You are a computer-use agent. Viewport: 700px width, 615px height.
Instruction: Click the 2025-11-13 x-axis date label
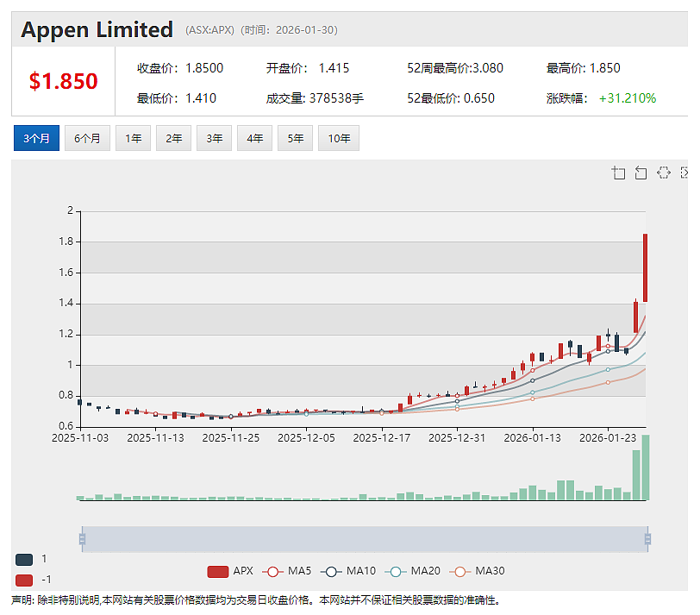(x=155, y=438)
